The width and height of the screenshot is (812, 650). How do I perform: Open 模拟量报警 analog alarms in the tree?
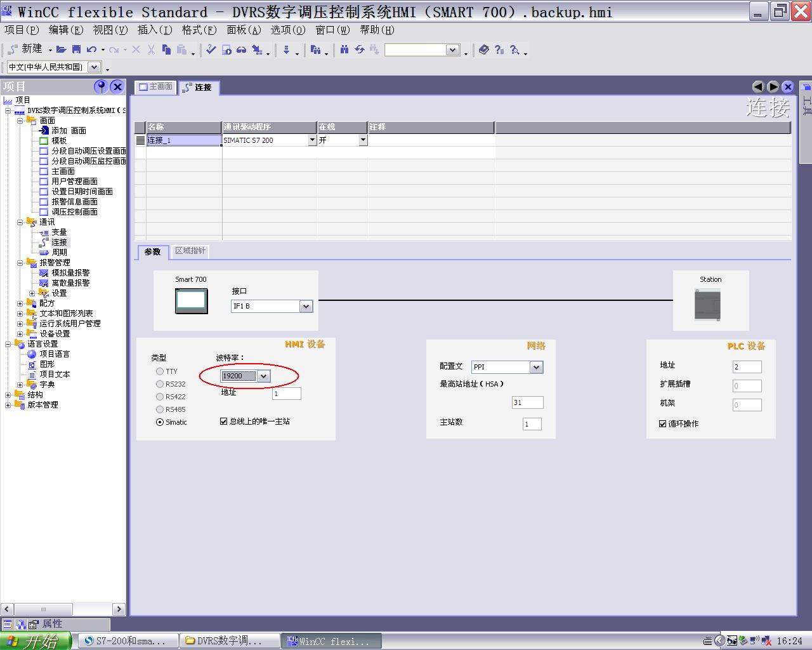44,272
